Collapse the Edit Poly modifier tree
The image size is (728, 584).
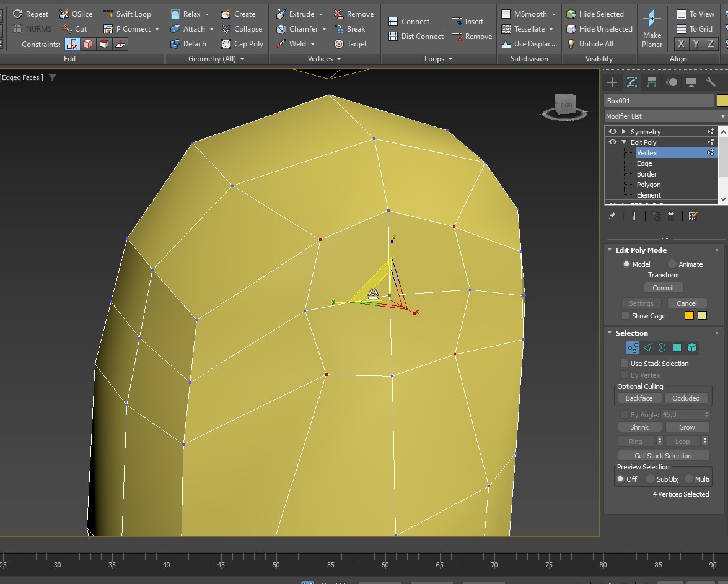tap(624, 142)
